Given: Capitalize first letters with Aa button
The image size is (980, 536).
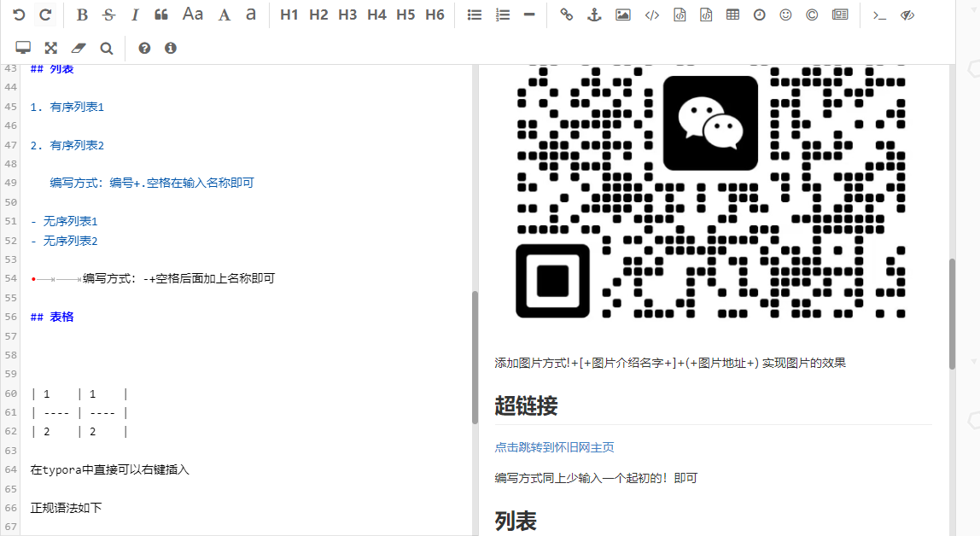Looking at the screenshot, I should pyautogui.click(x=193, y=15).
